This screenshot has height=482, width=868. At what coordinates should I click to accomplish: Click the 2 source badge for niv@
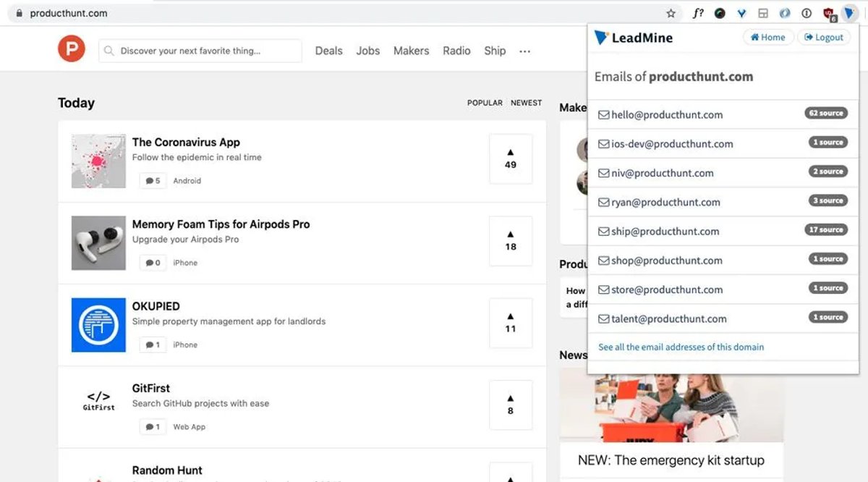pos(828,172)
